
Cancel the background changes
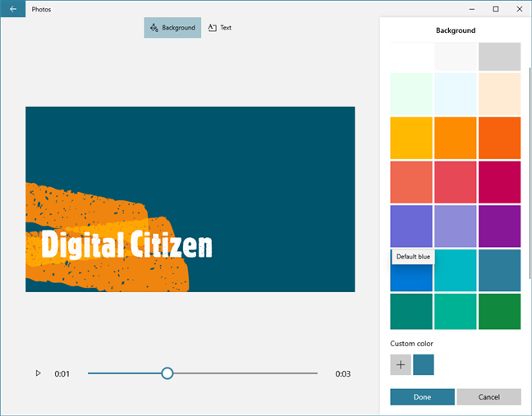click(x=489, y=396)
